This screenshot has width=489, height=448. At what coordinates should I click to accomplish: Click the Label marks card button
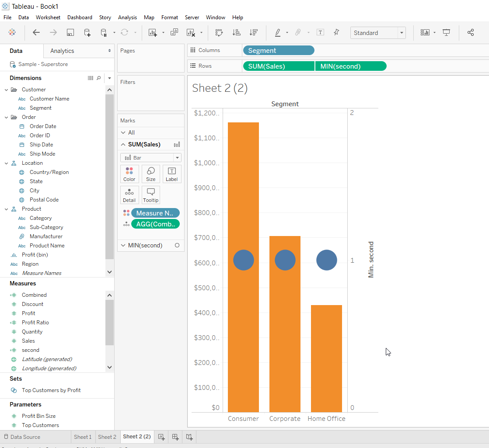tap(172, 174)
